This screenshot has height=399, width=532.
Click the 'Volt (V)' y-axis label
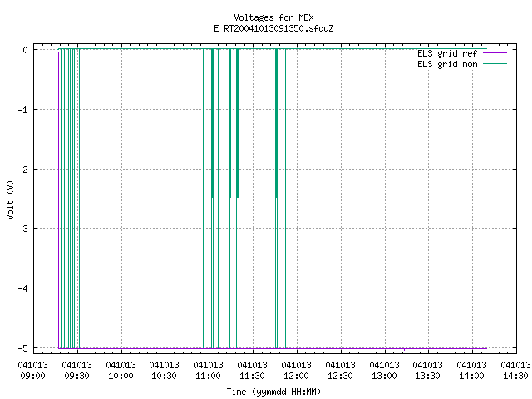tap(10, 199)
